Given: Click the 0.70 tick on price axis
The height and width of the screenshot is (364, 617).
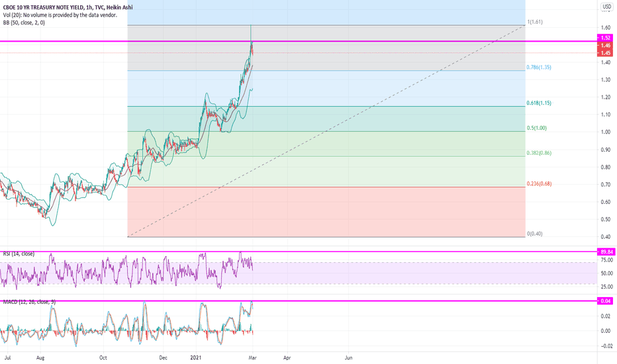Looking at the screenshot, I should [x=606, y=185].
